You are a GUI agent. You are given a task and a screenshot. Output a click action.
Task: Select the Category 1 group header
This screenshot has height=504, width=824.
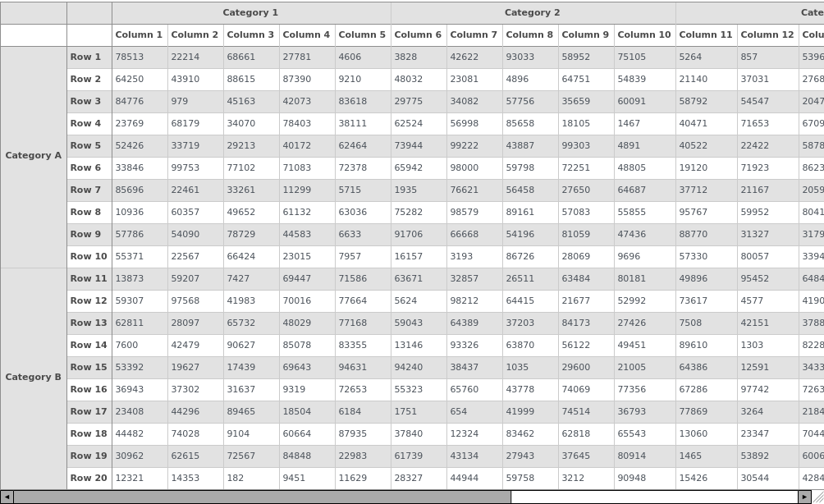coord(250,12)
